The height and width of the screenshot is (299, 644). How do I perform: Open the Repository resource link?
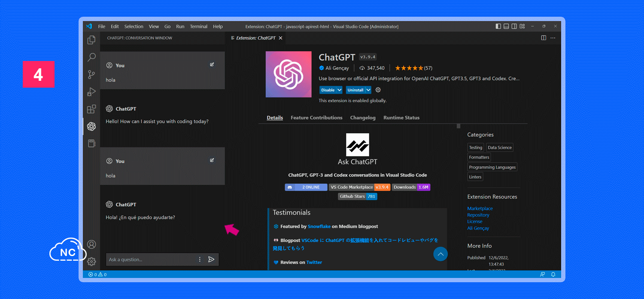[x=478, y=215]
